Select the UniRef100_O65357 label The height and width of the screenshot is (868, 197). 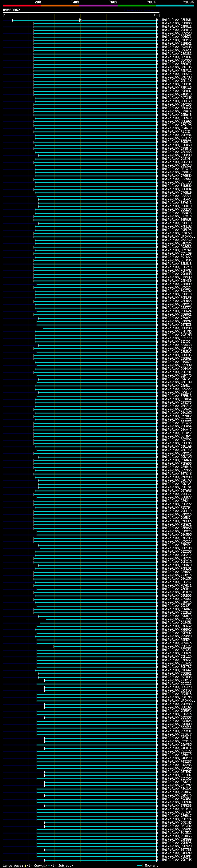(176, 717)
